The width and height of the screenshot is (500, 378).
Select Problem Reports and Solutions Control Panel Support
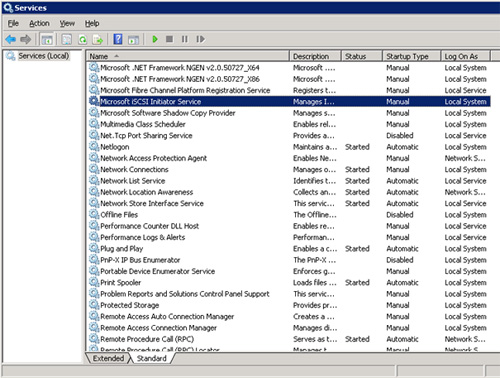[289, 294]
